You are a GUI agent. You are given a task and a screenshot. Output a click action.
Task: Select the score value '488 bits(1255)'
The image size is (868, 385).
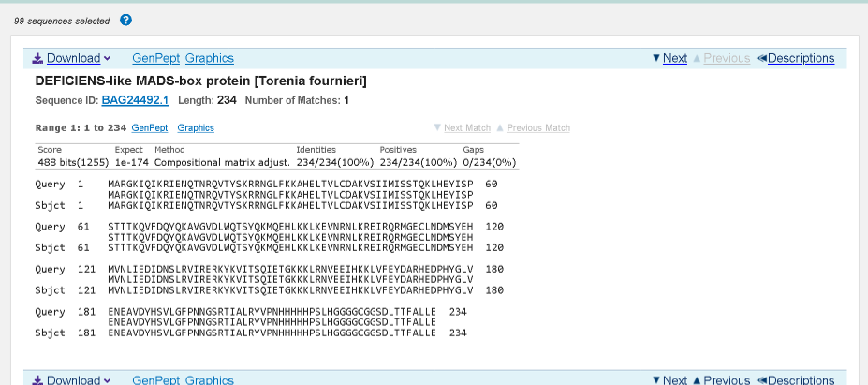[73, 163]
